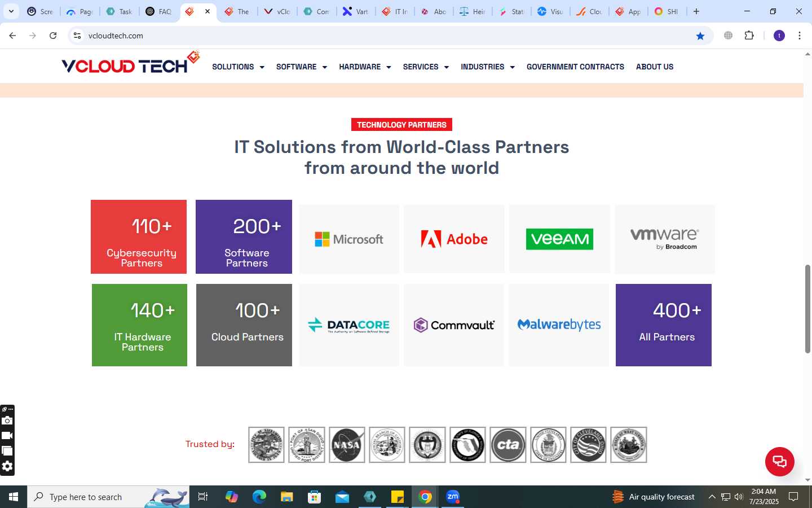The width and height of the screenshot is (812, 508).
Task: Click the City of Cleveland Ohio seal
Action: tap(588, 445)
